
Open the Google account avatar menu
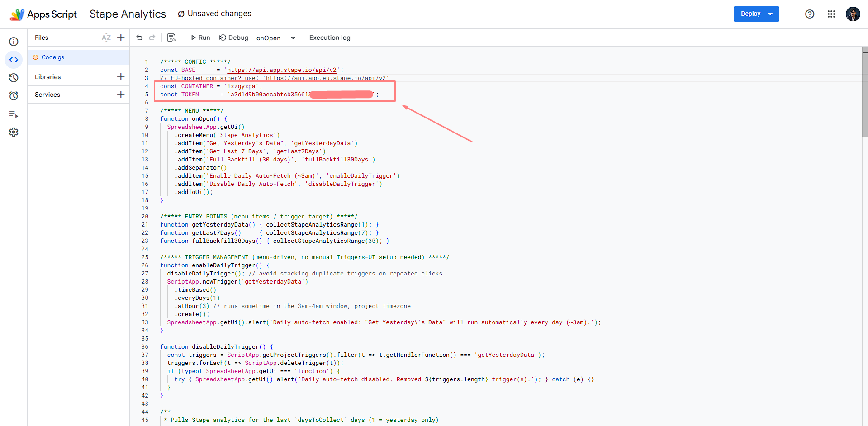[x=853, y=14]
